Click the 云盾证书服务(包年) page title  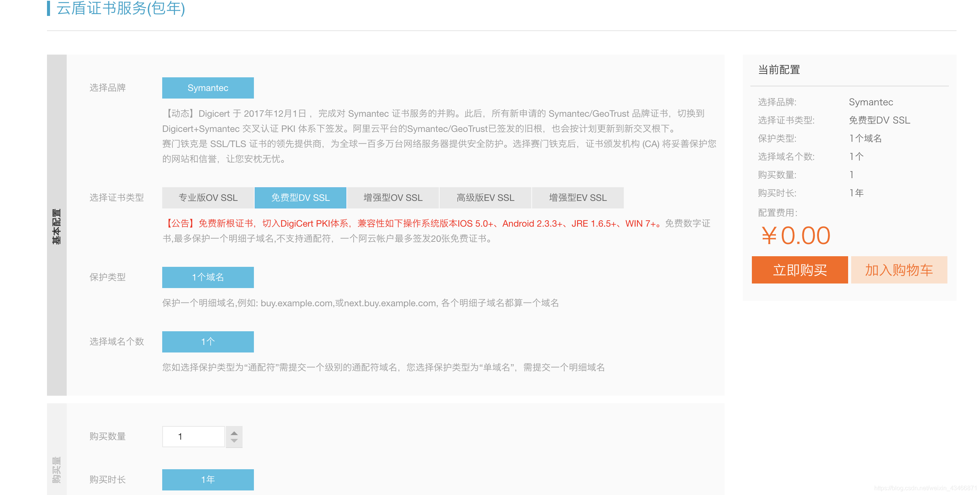(121, 8)
